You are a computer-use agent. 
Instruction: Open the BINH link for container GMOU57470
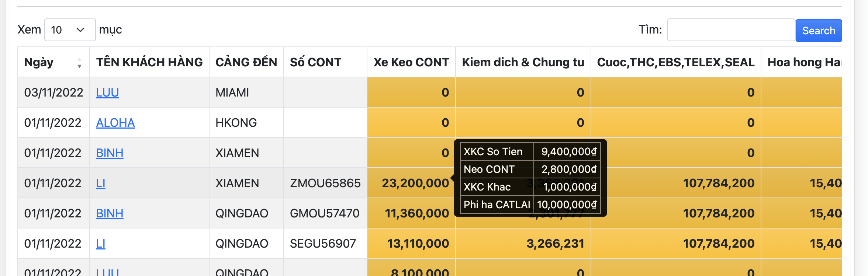pos(110,213)
